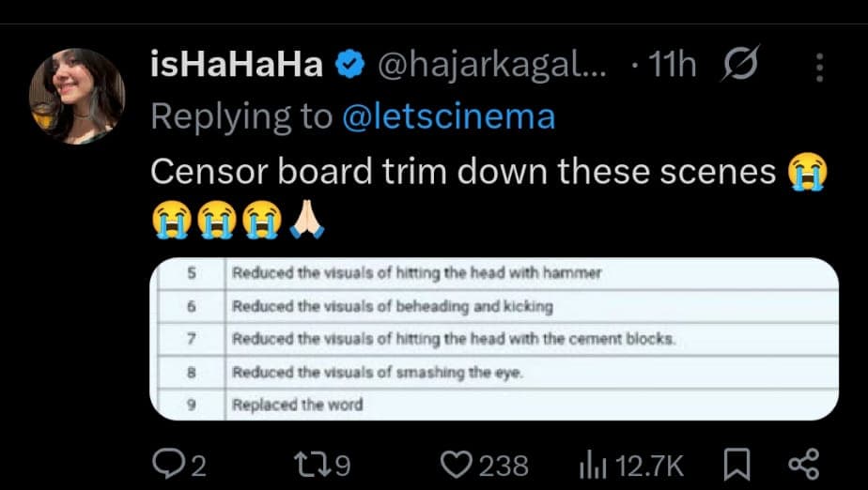Click the blue verified badge
868x490 pixels.
(x=350, y=66)
